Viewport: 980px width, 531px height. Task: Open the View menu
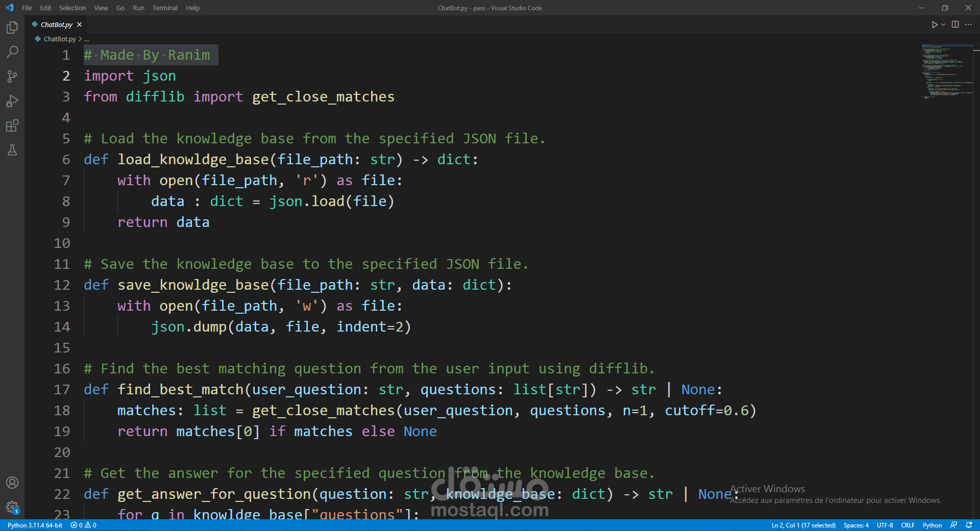tap(101, 8)
